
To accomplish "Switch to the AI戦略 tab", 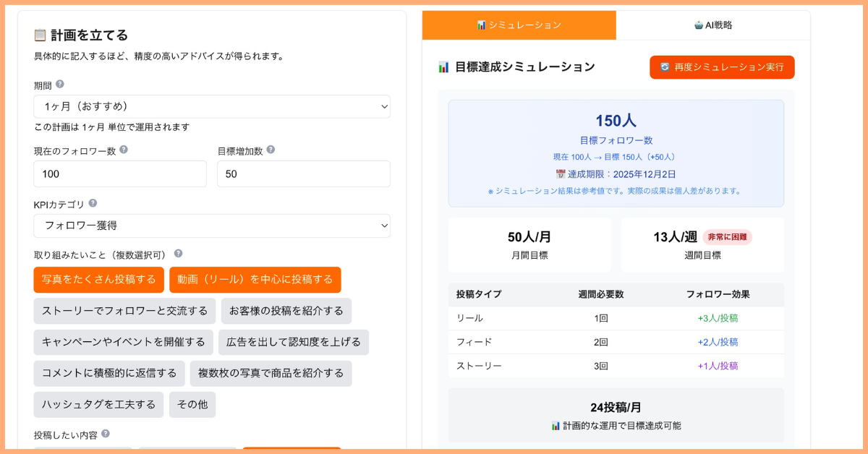I will click(x=712, y=25).
